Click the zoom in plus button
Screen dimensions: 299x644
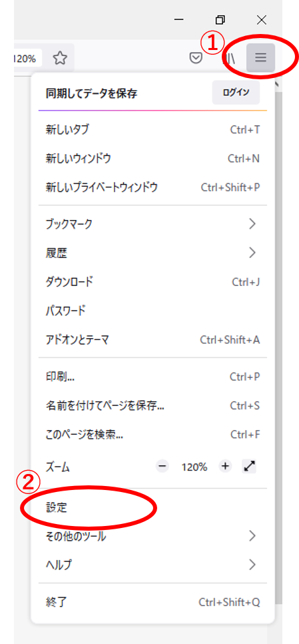click(x=224, y=467)
